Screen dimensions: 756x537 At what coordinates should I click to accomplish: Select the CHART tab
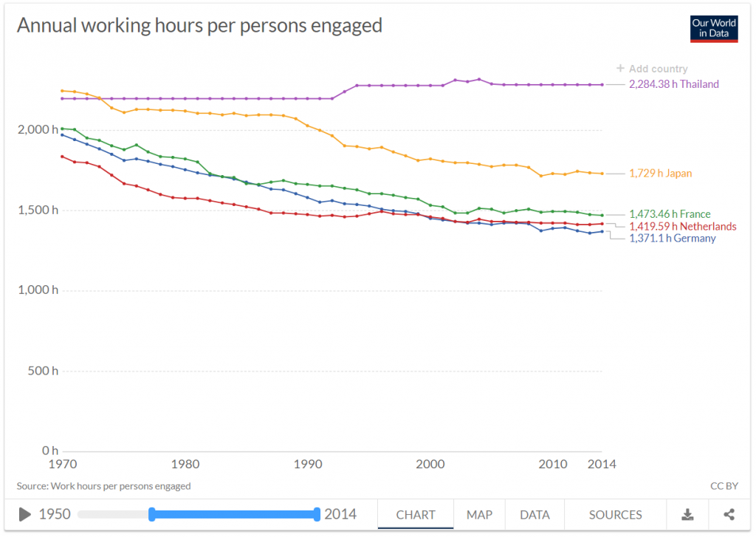pos(416,515)
